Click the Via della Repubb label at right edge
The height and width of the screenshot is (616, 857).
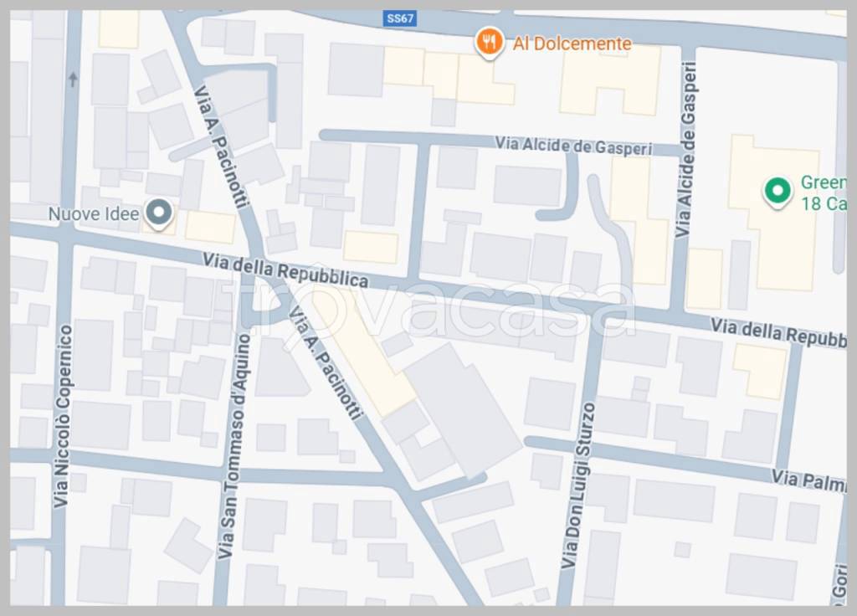tap(778, 331)
